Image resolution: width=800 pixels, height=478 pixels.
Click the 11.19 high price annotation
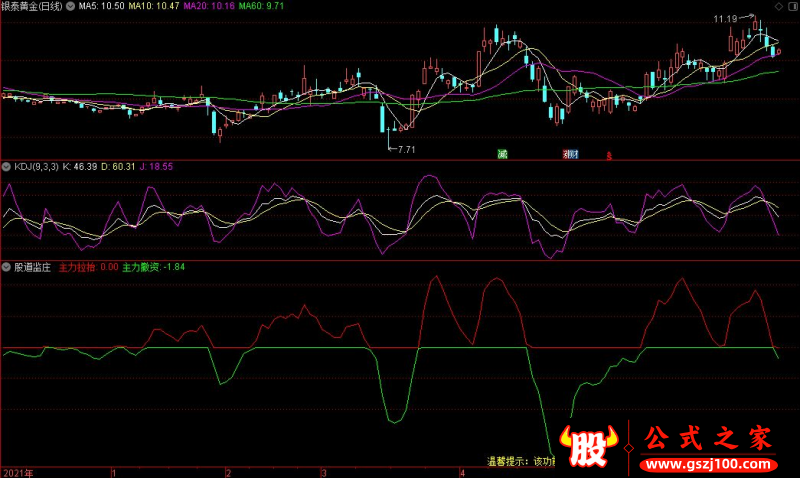click(x=725, y=19)
